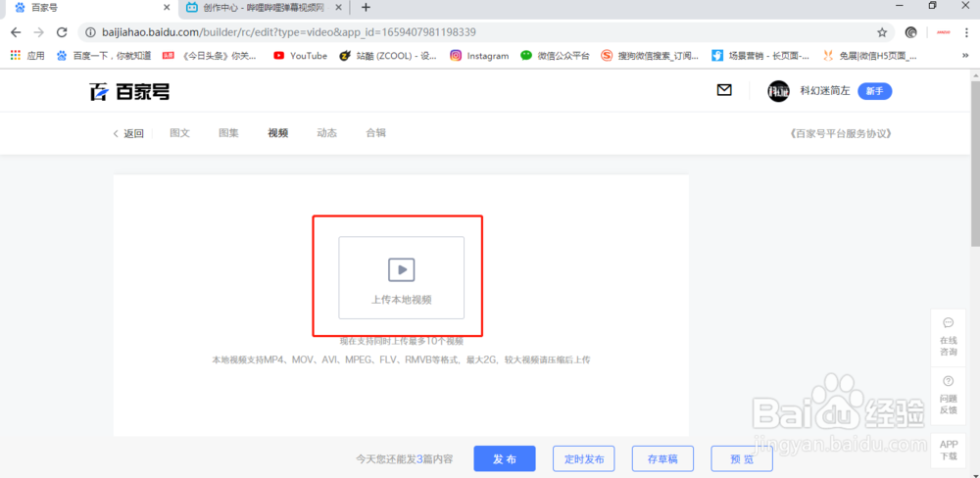Click the scrollbar up arrow

click(x=975, y=74)
